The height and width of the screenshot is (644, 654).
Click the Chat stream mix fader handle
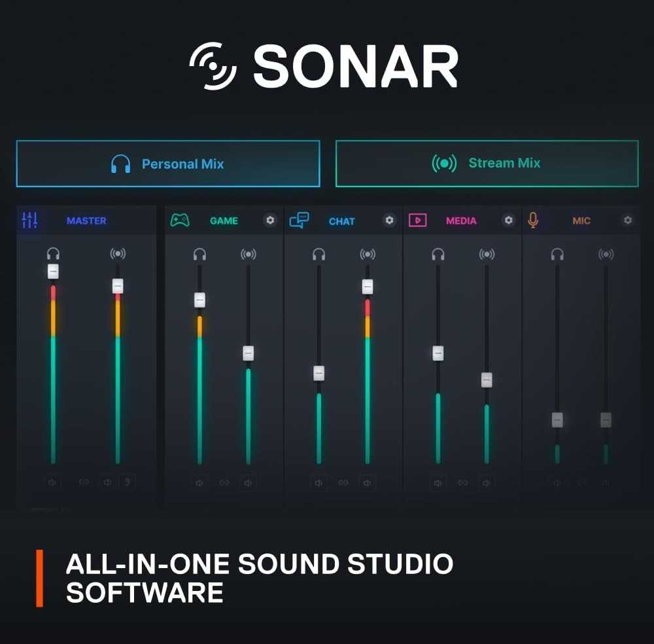click(x=368, y=286)
